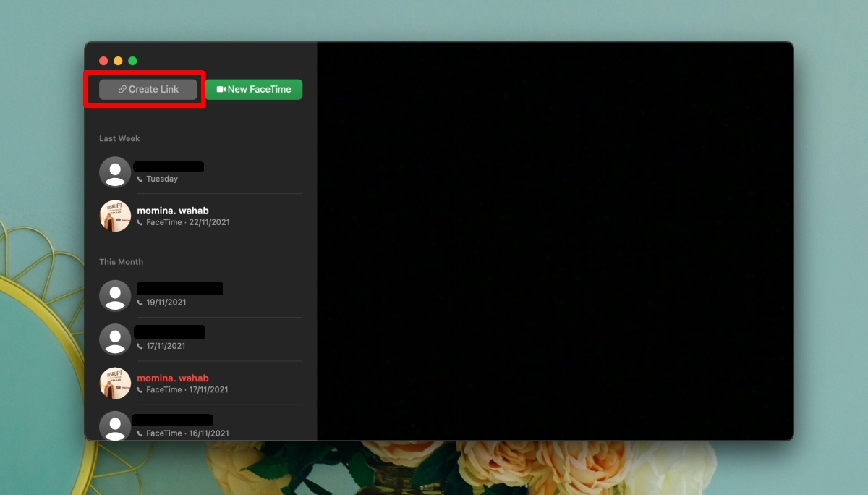Close the FaceTime window with red button
Image resolution: width=868 pixels, height=495 pixels.
tap(103, 62)
